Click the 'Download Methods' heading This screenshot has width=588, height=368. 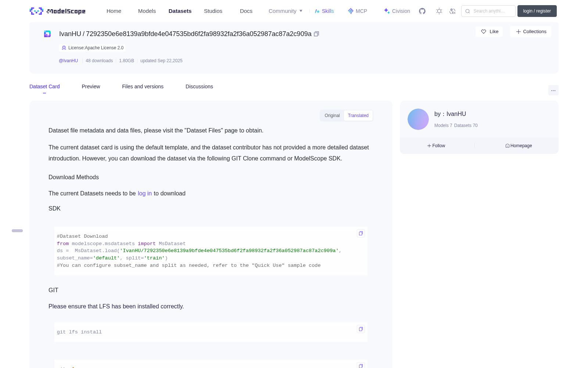73,177
